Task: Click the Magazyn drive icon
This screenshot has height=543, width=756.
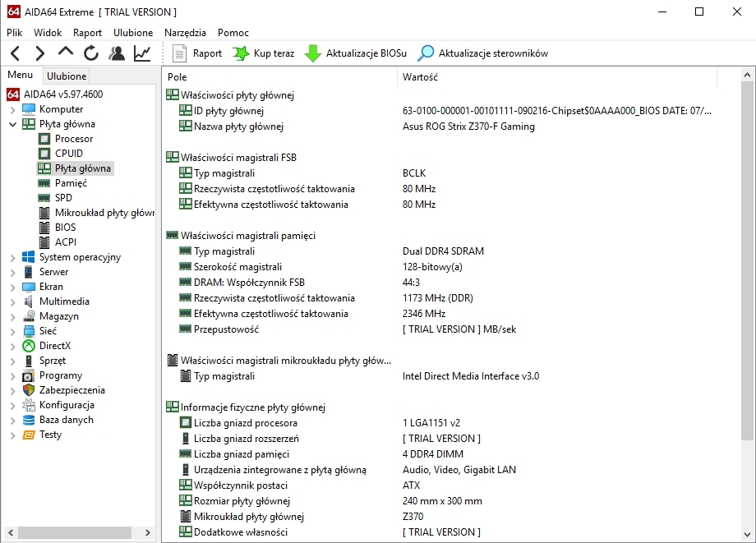Action: (x=29, y=316)
